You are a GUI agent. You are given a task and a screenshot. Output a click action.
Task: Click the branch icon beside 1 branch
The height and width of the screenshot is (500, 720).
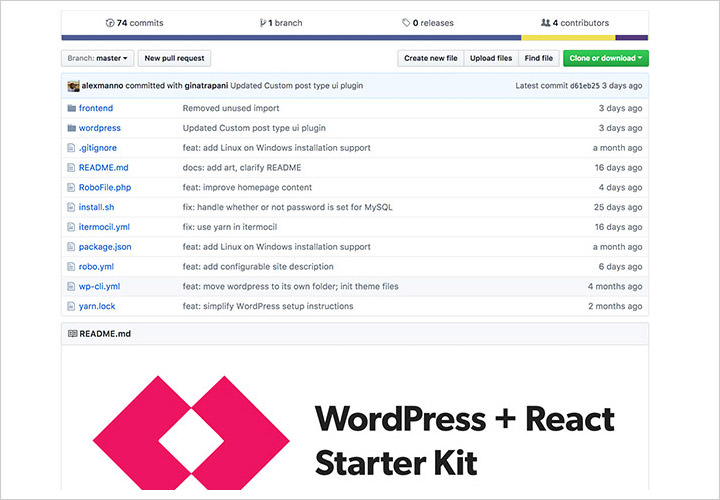(263, 23)
